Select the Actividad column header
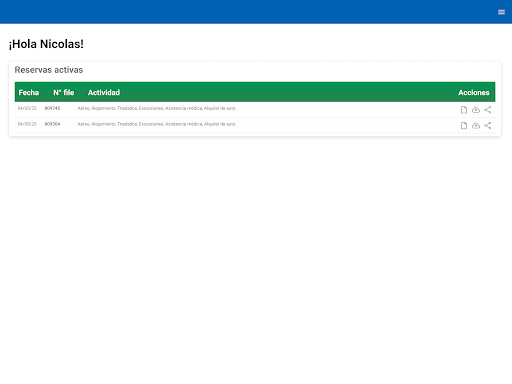 (104, 92)
